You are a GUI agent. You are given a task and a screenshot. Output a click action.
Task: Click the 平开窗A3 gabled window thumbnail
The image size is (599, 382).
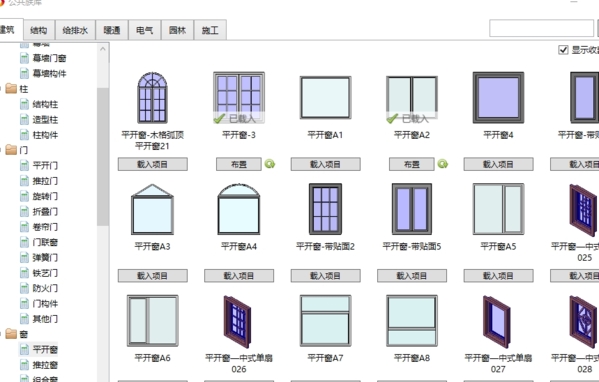[152, 209]
